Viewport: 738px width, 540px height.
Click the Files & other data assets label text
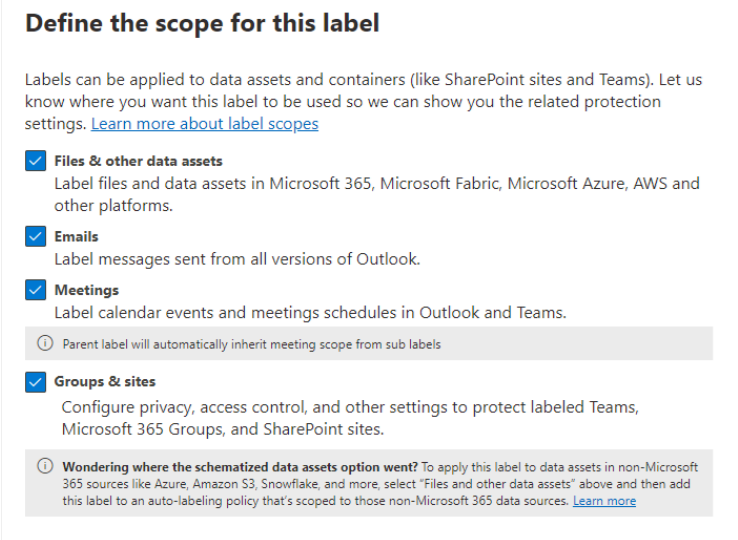pos(138,161)
